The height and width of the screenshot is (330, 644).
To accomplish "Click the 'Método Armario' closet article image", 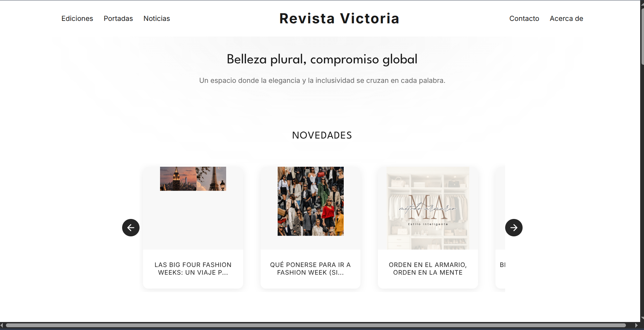I will pos(428,208).
